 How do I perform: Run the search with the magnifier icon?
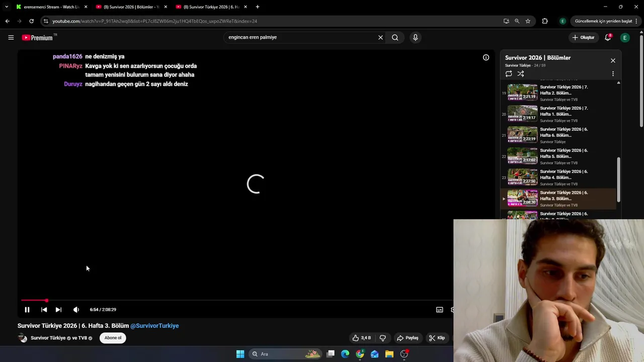(395, 37)
